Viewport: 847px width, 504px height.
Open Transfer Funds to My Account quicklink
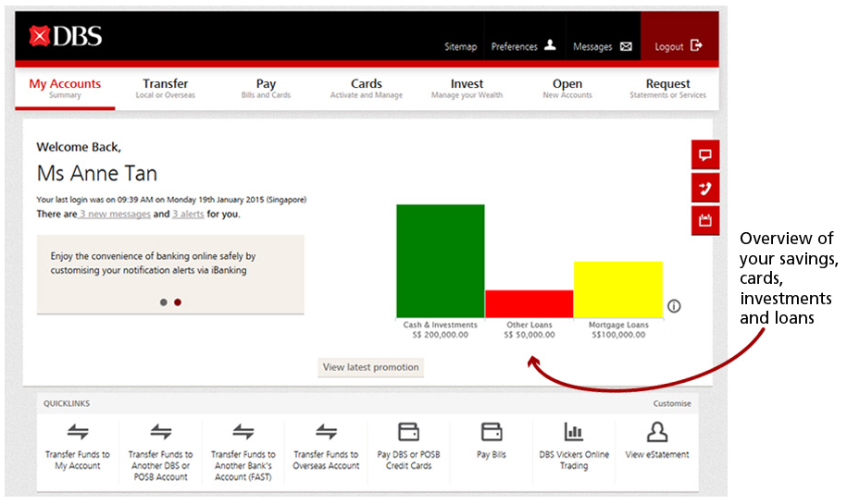[x=78, y=445]
